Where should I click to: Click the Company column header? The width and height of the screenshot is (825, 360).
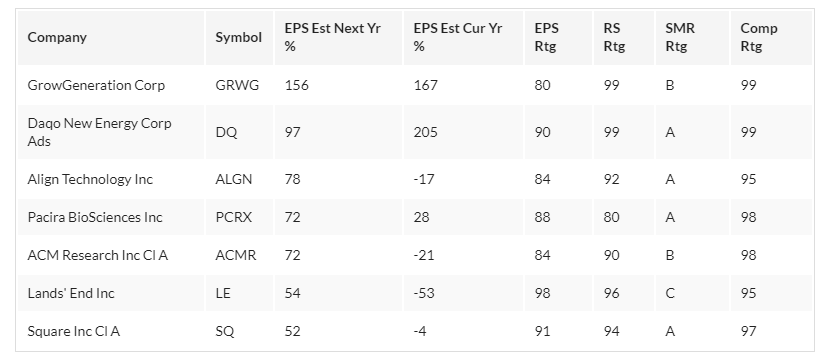(x=57, y=37)
